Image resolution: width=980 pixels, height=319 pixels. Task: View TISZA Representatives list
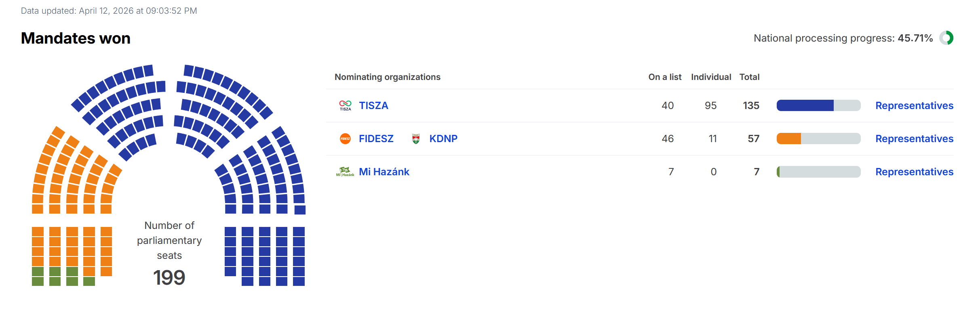914,105
